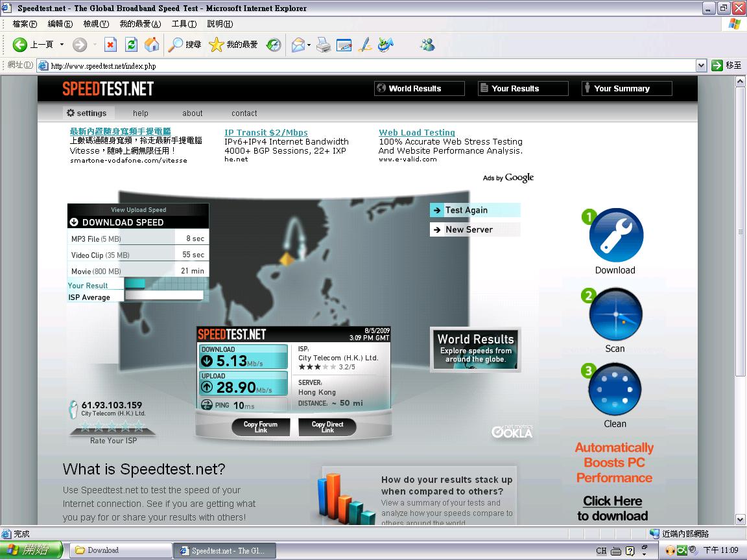This screenshot has height=560, width=747.
Task: Open the IP Transit $2/Mbps ad link
Action: point(266,132)
